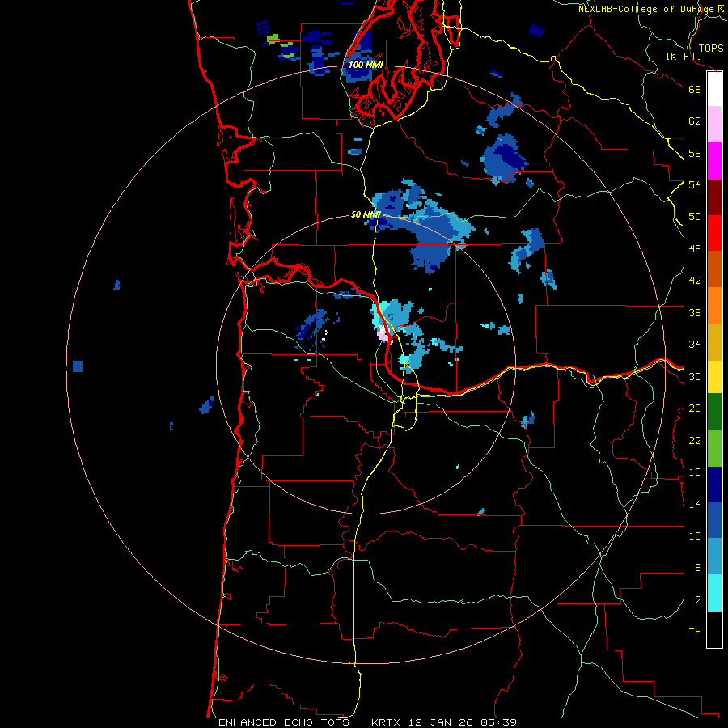The height and width of the screenshot is (728, 728).
Task: Click the NEXLAB-College of DuPage text
Action: pyautogui.click(x=647, y=9)
